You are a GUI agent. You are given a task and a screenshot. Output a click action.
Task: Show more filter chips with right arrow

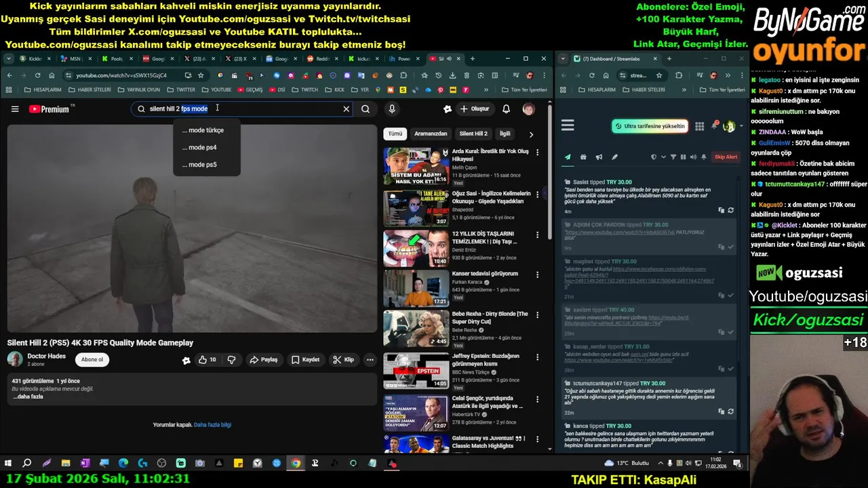click(531, 134)
